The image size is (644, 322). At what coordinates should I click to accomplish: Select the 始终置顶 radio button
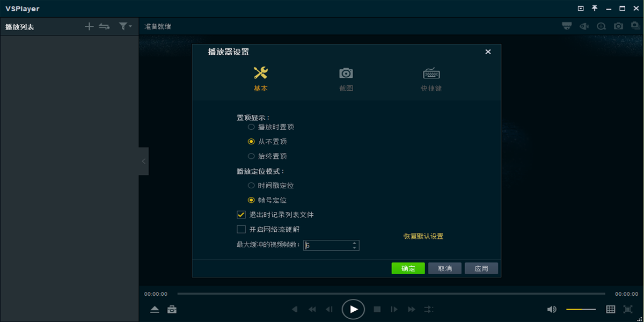pyautogui.click(x=251, y=156)
